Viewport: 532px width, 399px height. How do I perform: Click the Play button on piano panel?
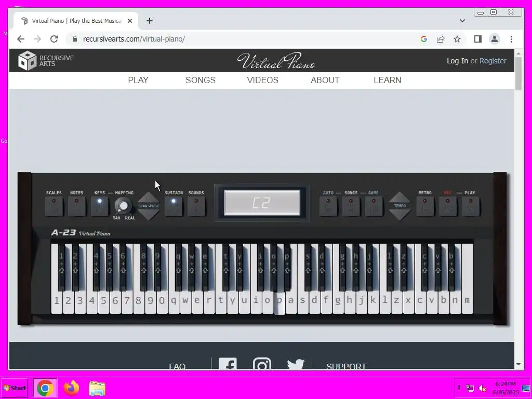click(470, 206)
